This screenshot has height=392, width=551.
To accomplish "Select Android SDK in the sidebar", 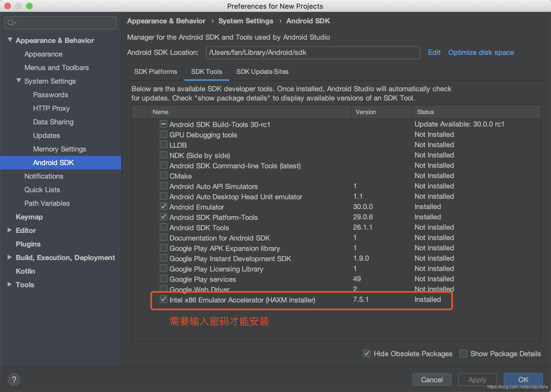I will point(61,163).
